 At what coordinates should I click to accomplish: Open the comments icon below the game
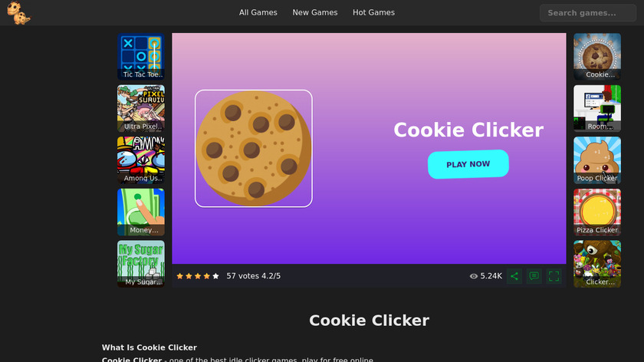point(534,276)
